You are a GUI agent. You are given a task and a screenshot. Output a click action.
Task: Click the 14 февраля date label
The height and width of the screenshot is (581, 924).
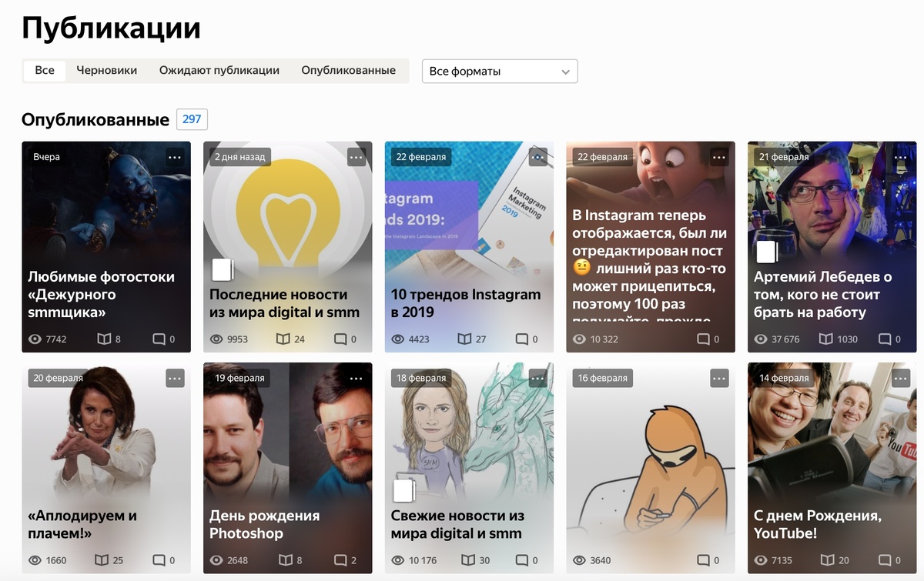tap(784, 379)
